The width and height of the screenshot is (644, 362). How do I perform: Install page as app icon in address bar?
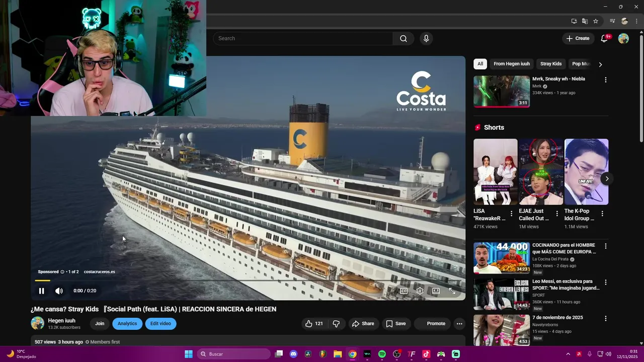pos(574,21)
